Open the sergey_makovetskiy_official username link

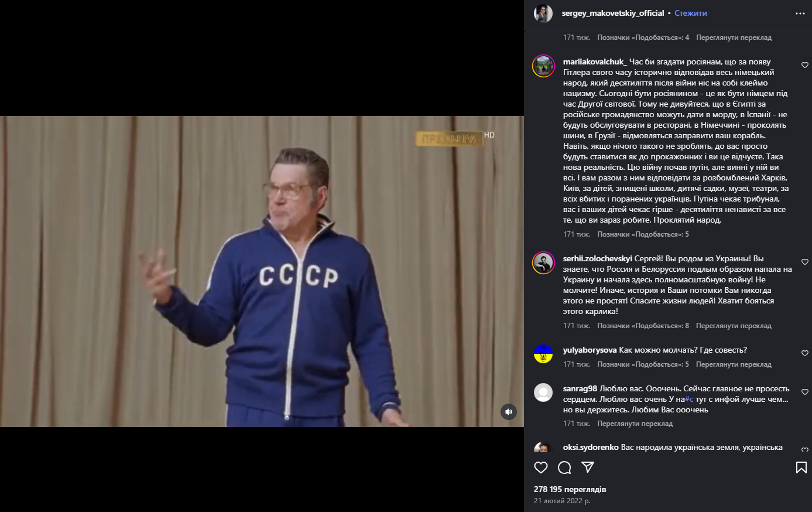click(613, 13)
